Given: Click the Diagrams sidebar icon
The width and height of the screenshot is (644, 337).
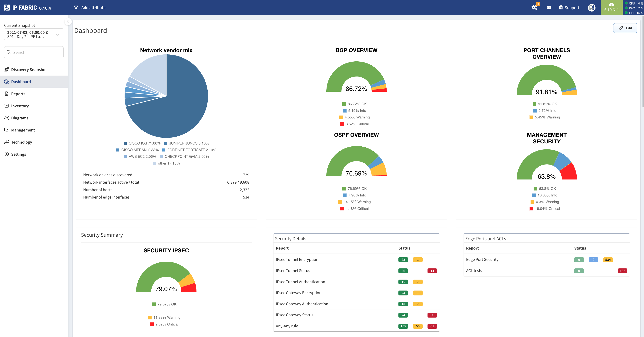Looking at the screenshot, I should click(7, 118).
